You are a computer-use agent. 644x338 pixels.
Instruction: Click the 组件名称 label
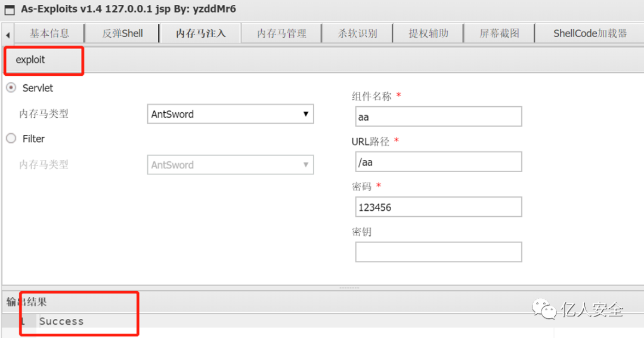tap(371, 96)
